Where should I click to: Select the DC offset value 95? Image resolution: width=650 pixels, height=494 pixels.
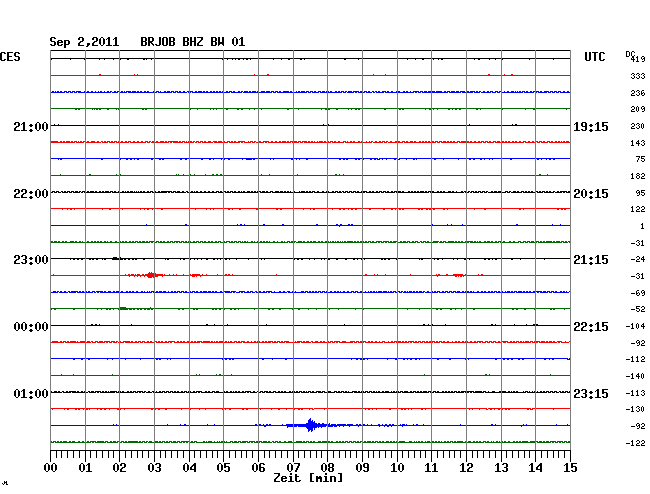point(640,193)
